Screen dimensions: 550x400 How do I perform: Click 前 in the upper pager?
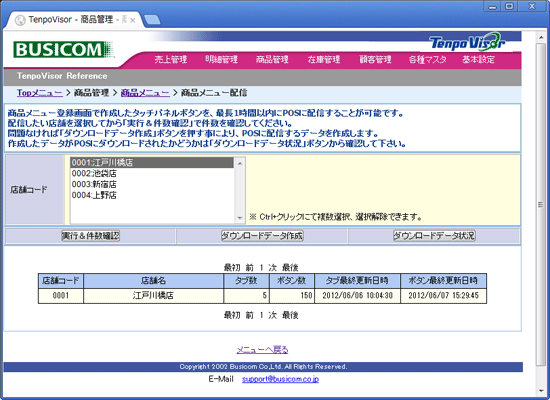tap(249, 268)
